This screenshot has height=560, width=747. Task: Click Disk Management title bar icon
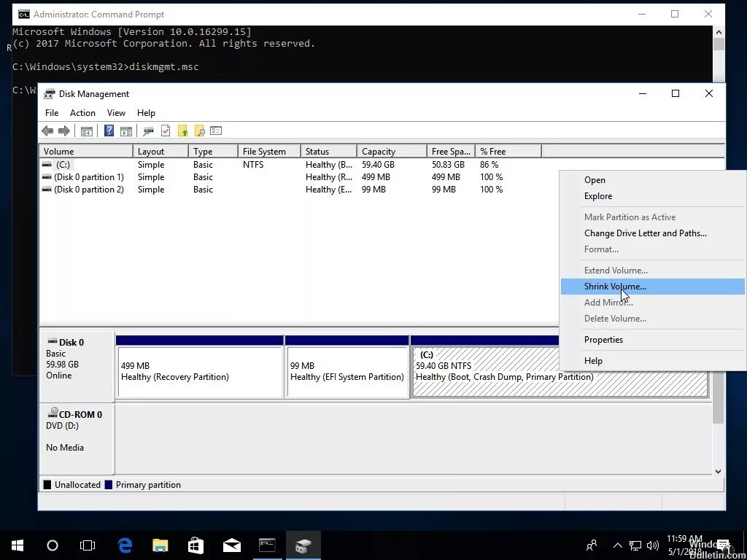[49, 94]
